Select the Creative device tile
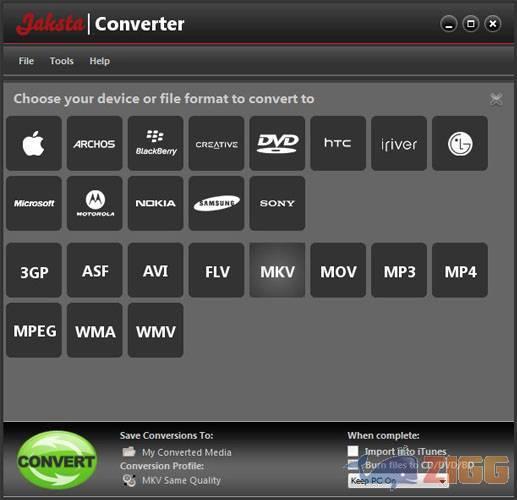The width and height of the screenshot is (517, 500). (216, 143)
